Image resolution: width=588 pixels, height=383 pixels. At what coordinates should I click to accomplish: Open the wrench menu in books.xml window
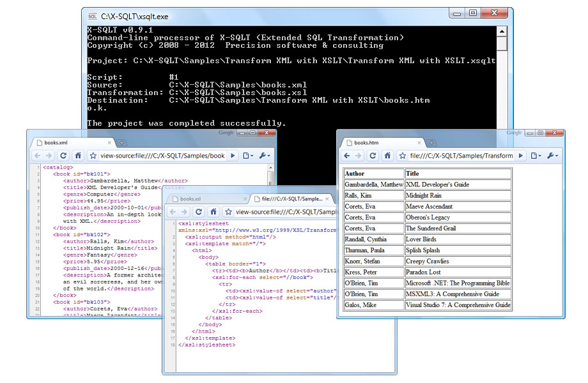point(265,155)
